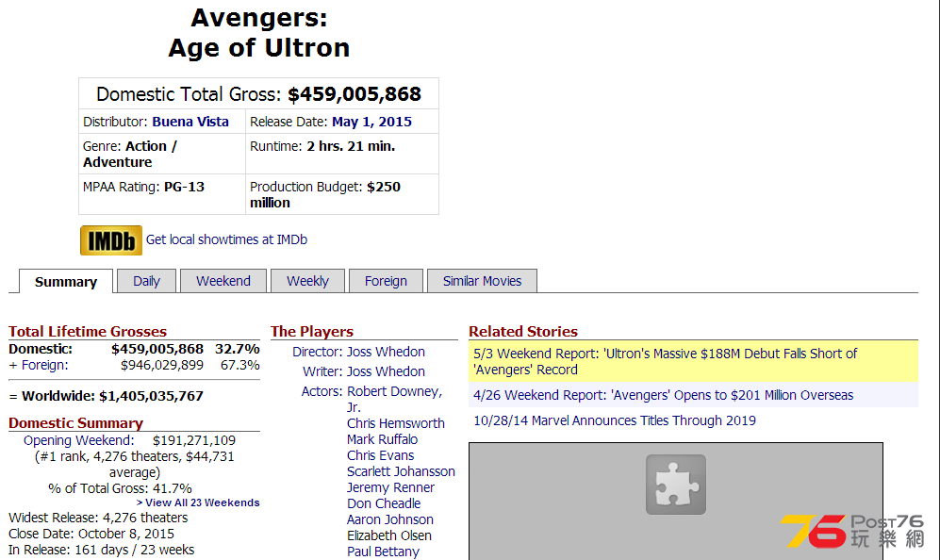Open Joss Whedon director link
The width and height of the screenshot is (940, 560).
click(x=386, y=352)
